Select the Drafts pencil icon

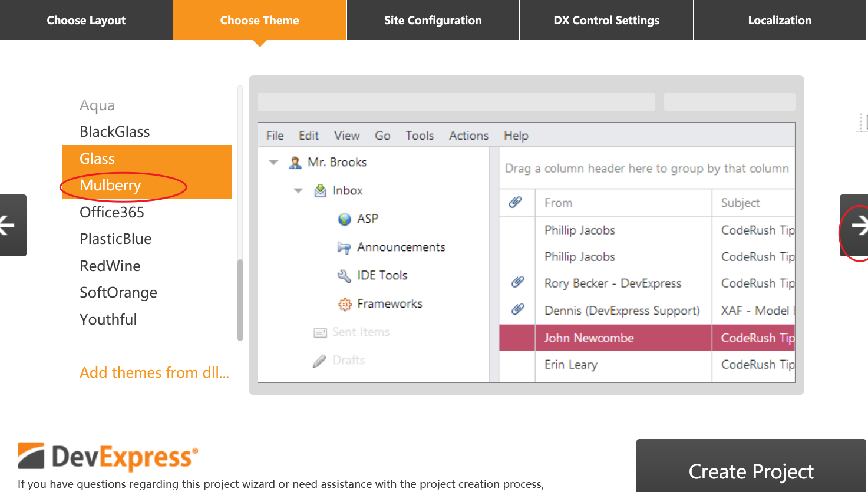point(319,360)
